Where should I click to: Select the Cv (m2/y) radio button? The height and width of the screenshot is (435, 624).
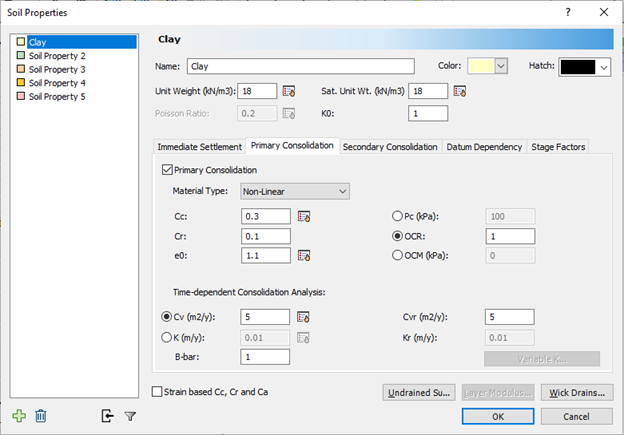click(166, 317)
